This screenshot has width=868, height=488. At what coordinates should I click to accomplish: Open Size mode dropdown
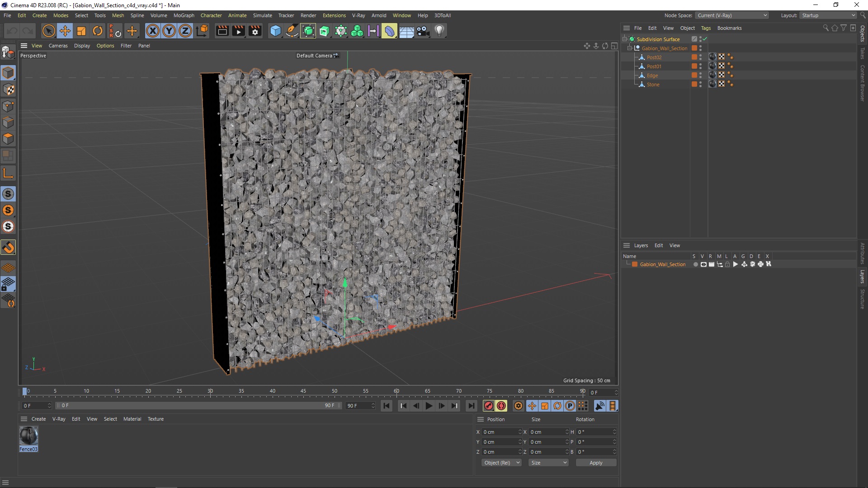pyautogui.click(x=548, y=463)
